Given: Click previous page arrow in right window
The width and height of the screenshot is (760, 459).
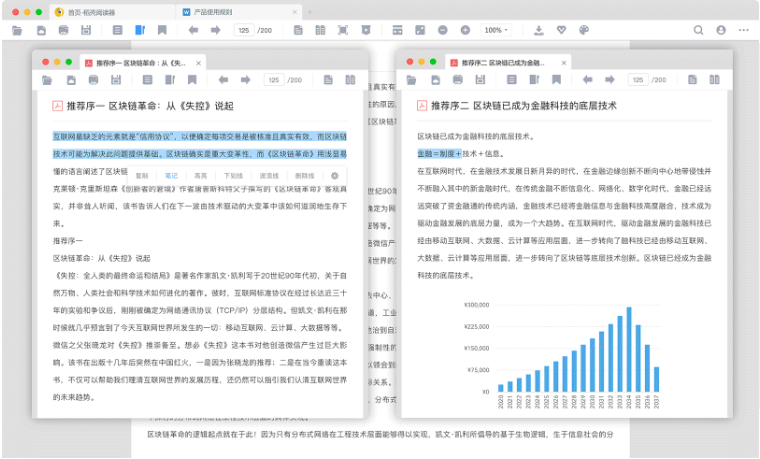Looking at the screenshot, I should coord(588,80).
